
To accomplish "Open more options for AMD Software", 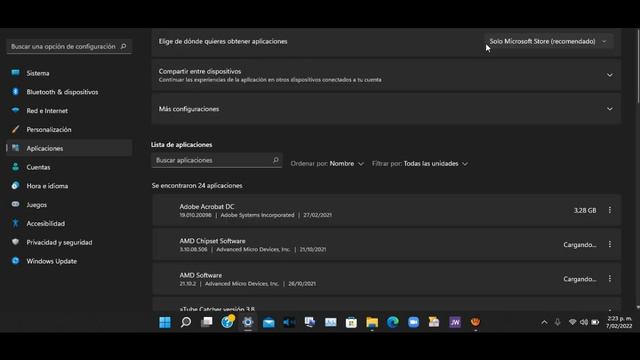I will [610, 278].
